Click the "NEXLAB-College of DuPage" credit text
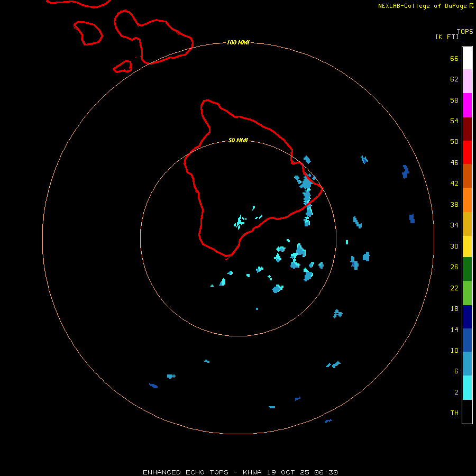 pyautogui.click(x=423, y=6)
